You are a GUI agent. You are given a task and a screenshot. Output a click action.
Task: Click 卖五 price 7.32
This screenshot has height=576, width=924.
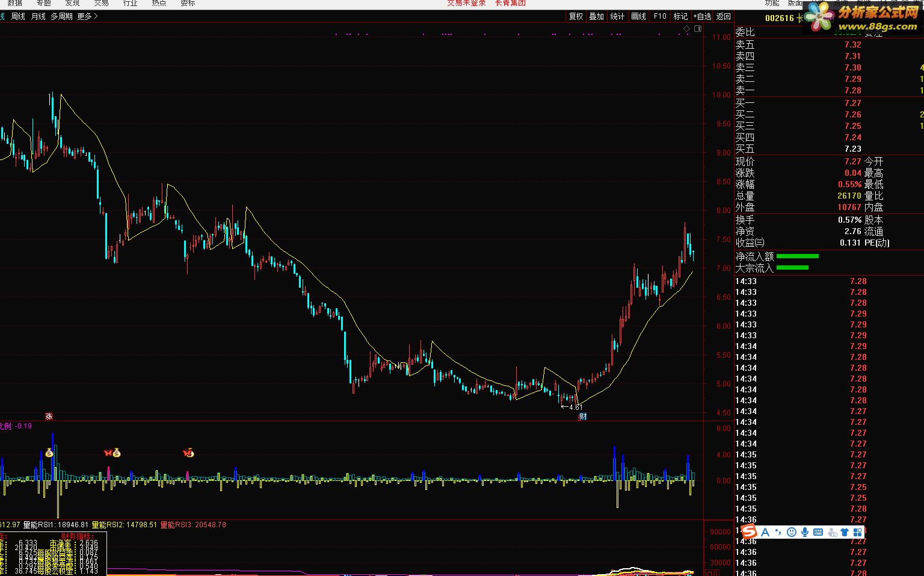[x=852, y=45]
